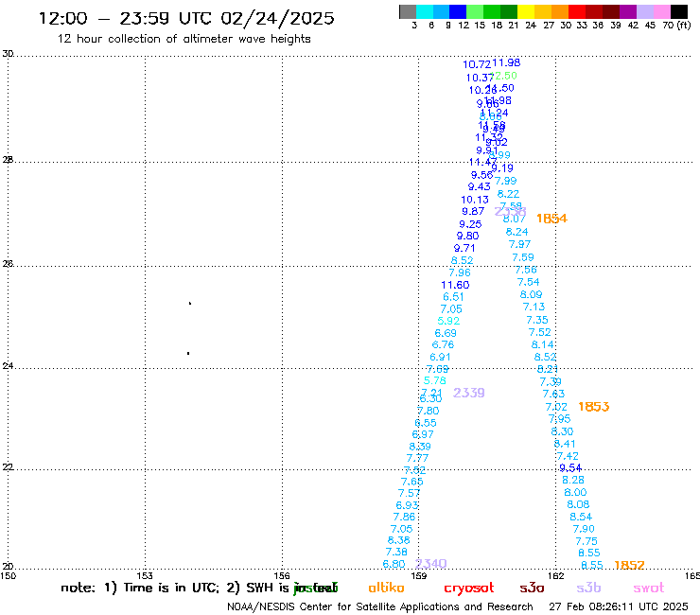Click the cyan 6 ft legend swatch
The height and width of the screenshot is (615, 700).
(425, 12)
